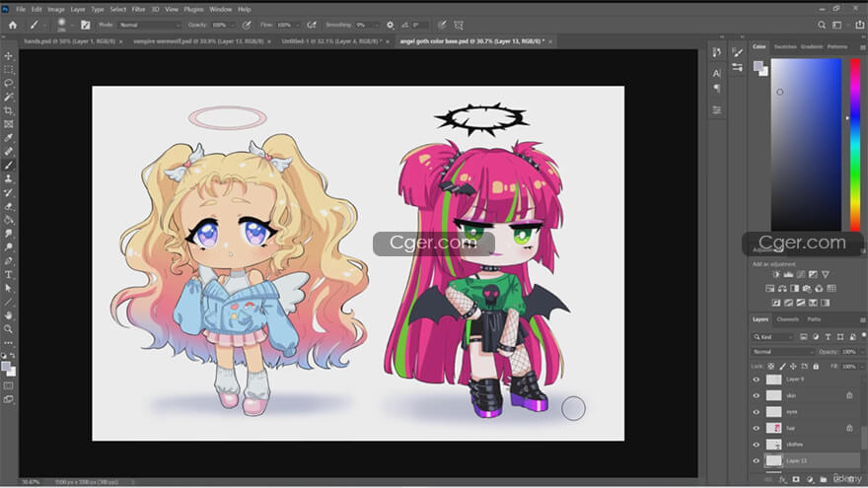Select the Paint Bucket tool
This screenshot has height=488, width=868.
coord(8,220)
